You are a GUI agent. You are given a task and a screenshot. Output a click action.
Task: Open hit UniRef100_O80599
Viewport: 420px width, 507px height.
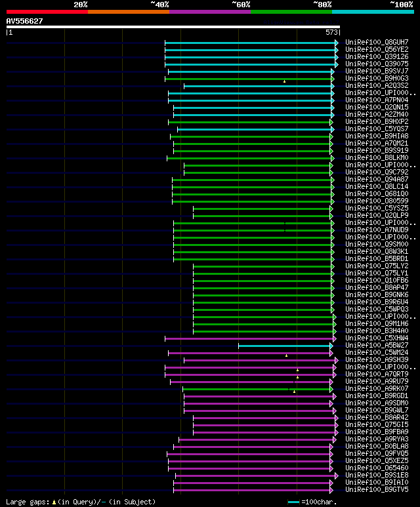pyautogui.click(x=377, y=201)
